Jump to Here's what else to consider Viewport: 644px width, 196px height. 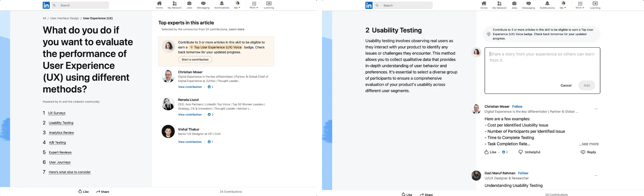pyautogui.click(x=70, y=172)
